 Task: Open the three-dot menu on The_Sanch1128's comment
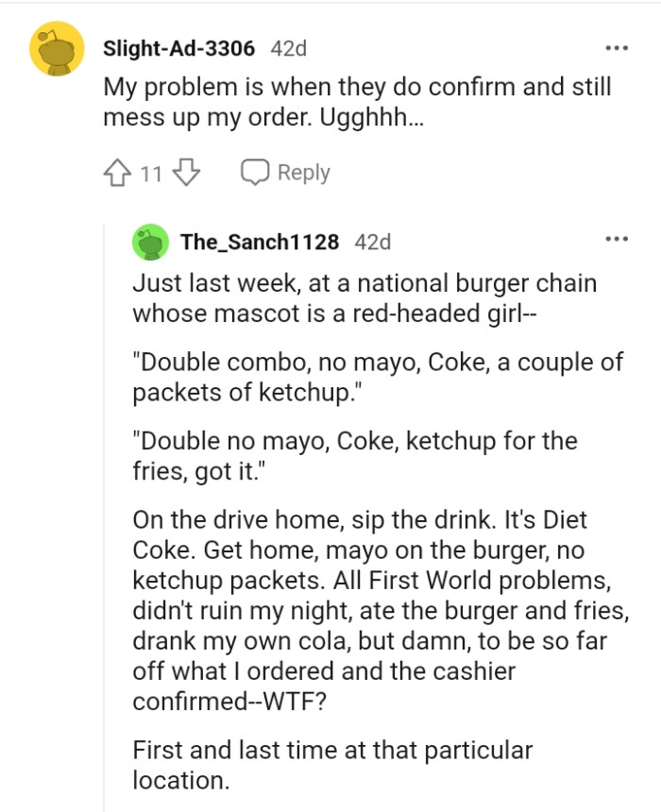point(618,241)
